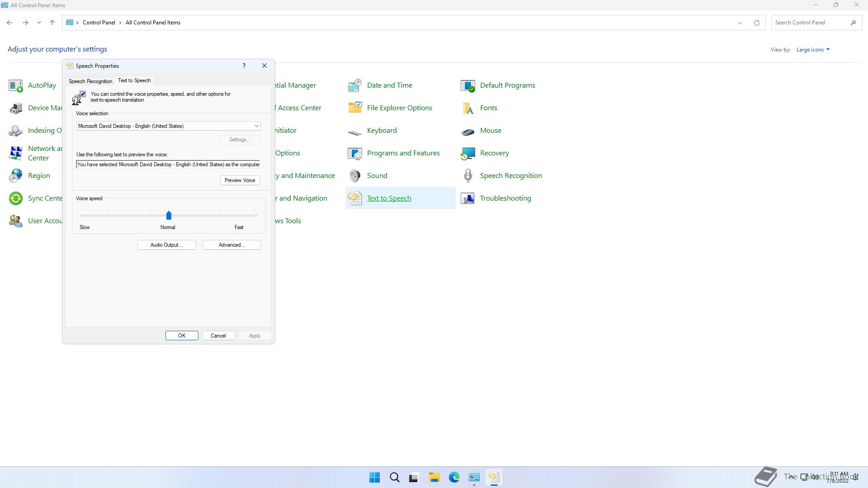Open the View by Large icons dropdown

813,50
